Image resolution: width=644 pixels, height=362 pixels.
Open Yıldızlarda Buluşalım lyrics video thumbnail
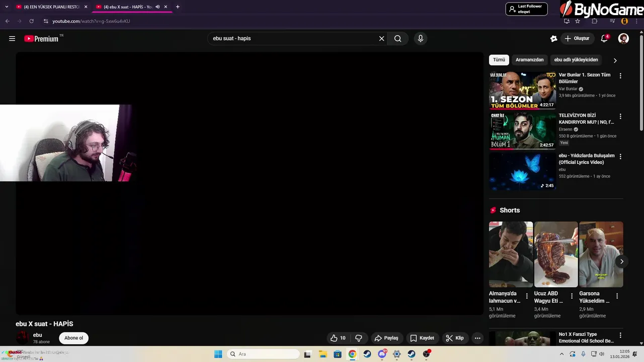523,171
